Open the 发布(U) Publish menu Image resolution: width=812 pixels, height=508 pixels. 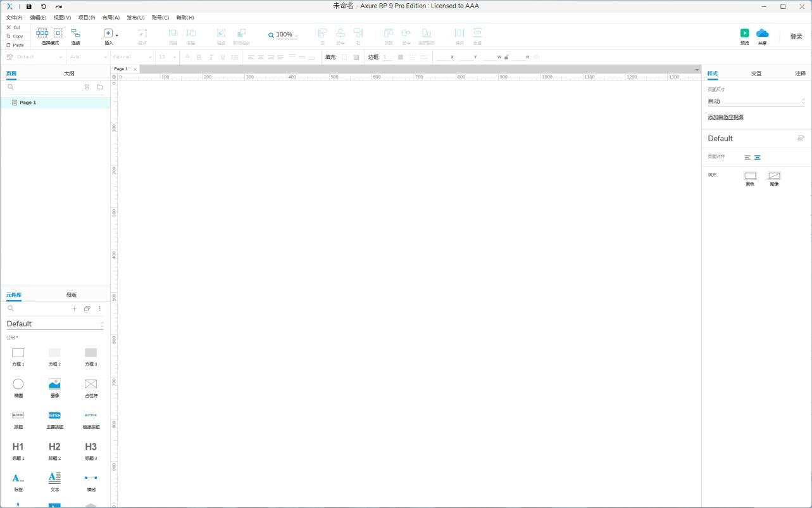pyautogui.click(x=135, y=18)
